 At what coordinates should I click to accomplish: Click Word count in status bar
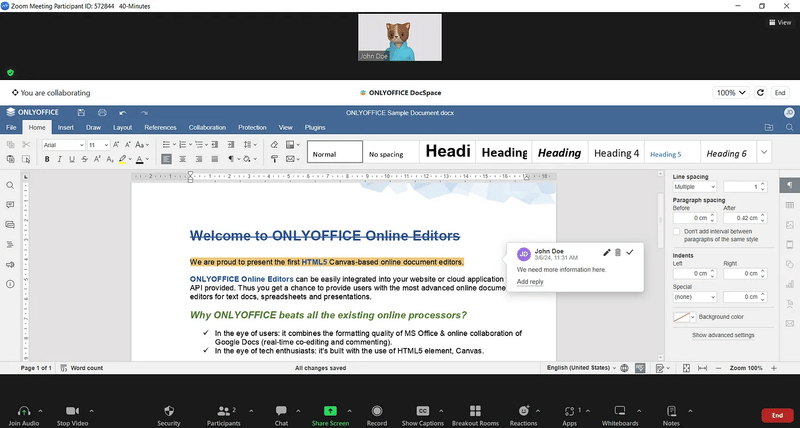[x=82, y=368]
